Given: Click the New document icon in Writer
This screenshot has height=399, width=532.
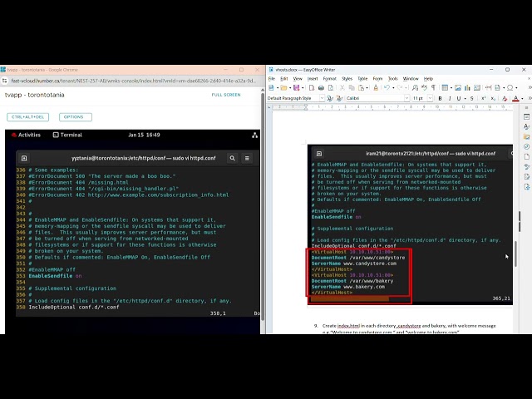Looking at the screenshot, I should coord(271,88).
